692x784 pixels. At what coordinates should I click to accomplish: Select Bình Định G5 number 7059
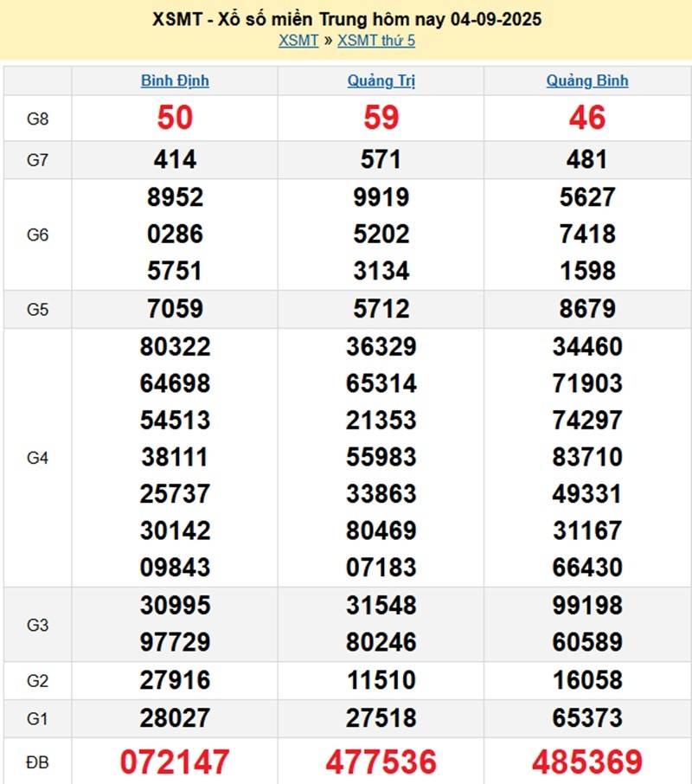point(175,309)
